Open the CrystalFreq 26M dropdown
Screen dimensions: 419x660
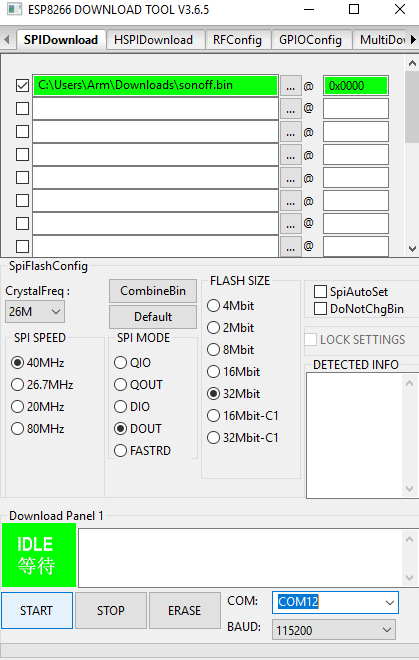click(35, 311)
